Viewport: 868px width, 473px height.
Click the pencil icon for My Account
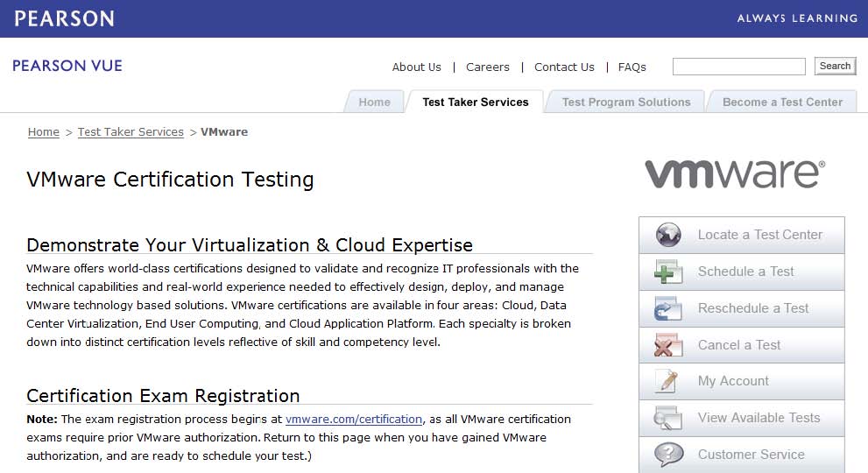(x=668, y=382)
